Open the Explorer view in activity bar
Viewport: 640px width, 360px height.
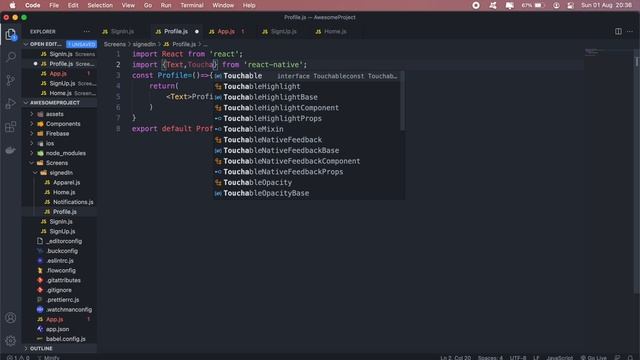(x=11, y=34)
